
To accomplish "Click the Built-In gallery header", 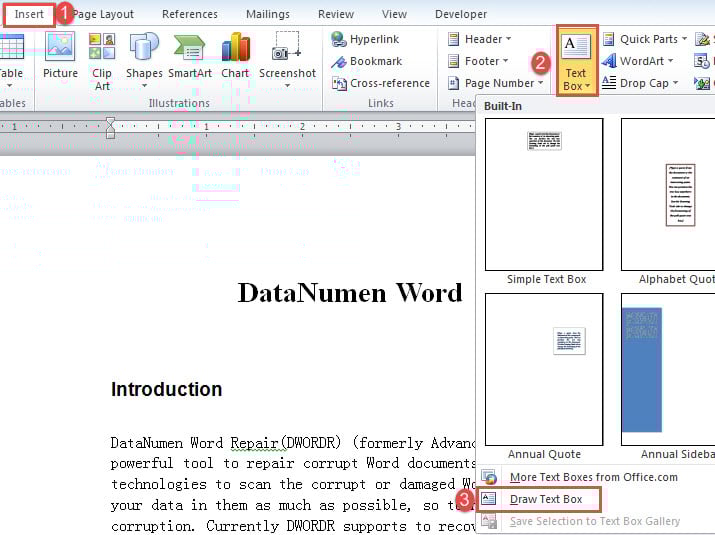I will tap(503, 106).
